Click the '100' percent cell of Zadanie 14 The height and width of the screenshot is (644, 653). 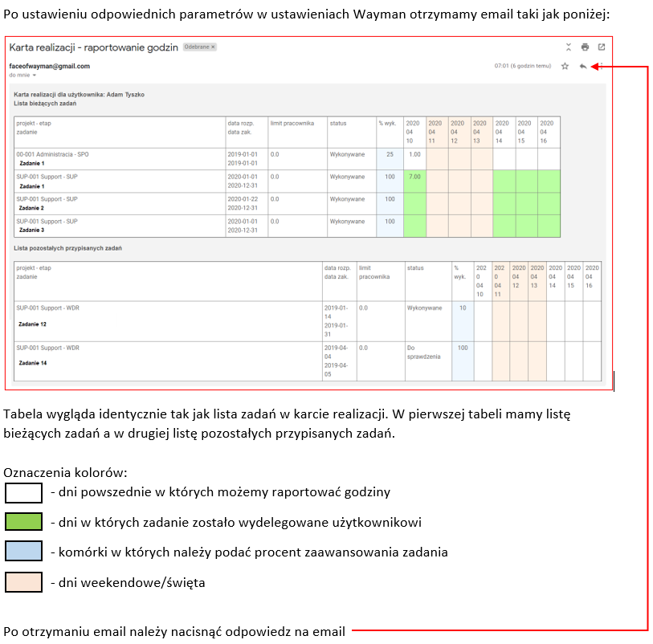point(463,361)
